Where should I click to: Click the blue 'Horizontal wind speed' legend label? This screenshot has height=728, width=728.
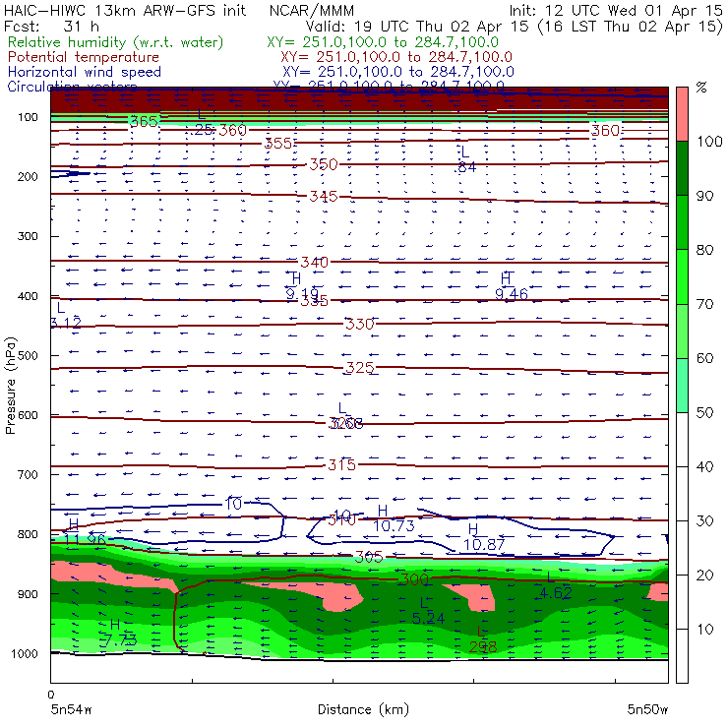click(85, 72)
